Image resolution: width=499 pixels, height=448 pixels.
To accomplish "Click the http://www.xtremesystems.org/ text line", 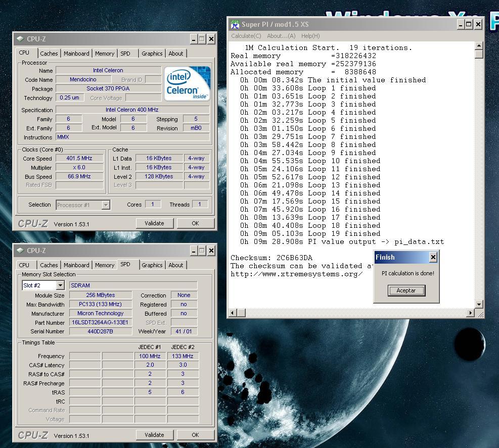I will 297,274.
